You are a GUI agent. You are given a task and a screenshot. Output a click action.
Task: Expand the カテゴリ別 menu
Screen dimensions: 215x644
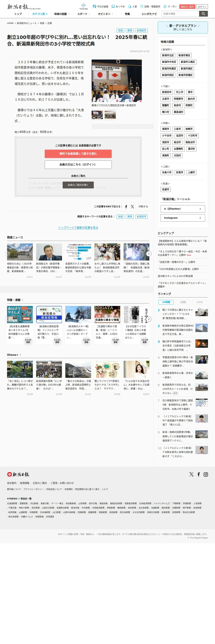(x=40, y=14)
